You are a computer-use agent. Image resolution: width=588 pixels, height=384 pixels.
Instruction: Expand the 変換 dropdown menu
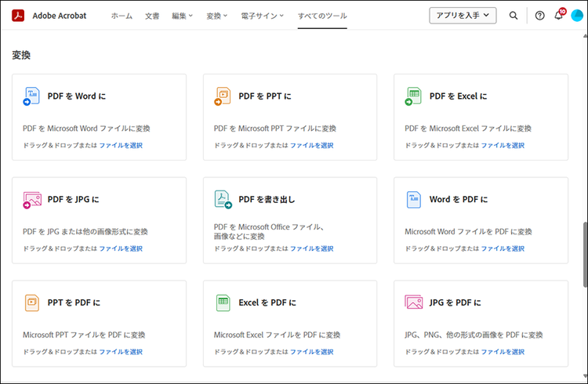(x=217, y=16)
